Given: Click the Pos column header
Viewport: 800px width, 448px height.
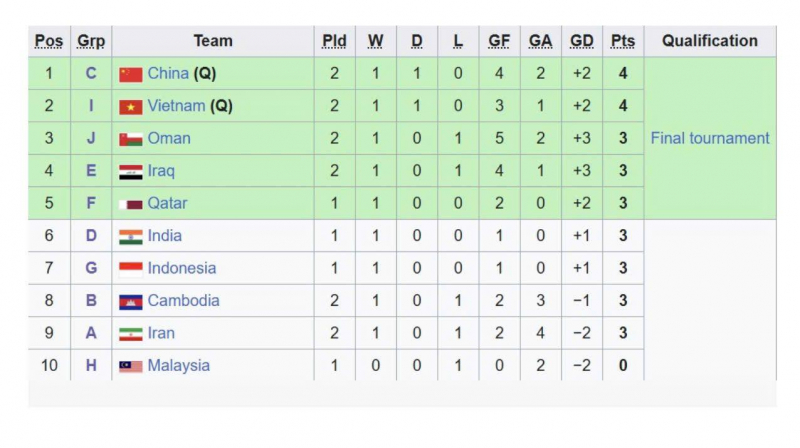Looking at the screenshot, I should [48, 41].
